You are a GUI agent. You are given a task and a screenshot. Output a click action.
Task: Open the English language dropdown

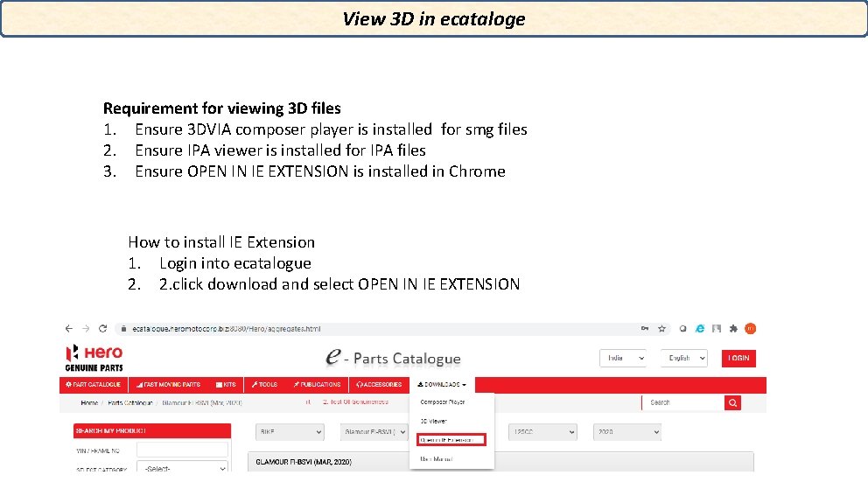click(x=684, y=358)
